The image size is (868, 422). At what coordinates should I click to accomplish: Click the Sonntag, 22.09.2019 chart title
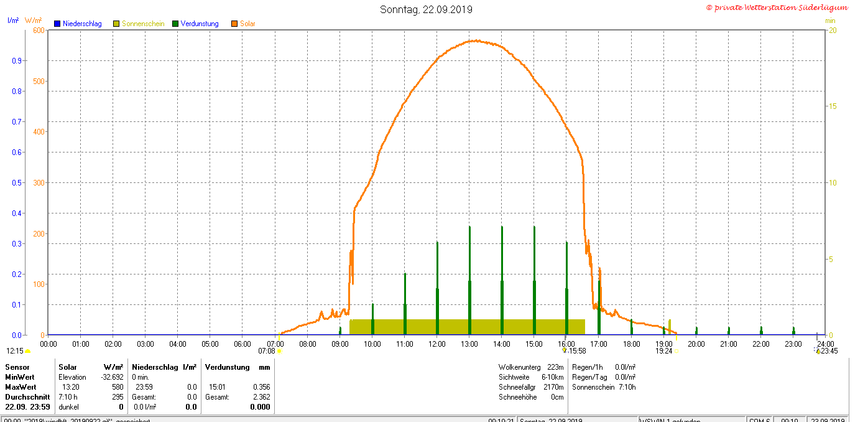[426, 9]
